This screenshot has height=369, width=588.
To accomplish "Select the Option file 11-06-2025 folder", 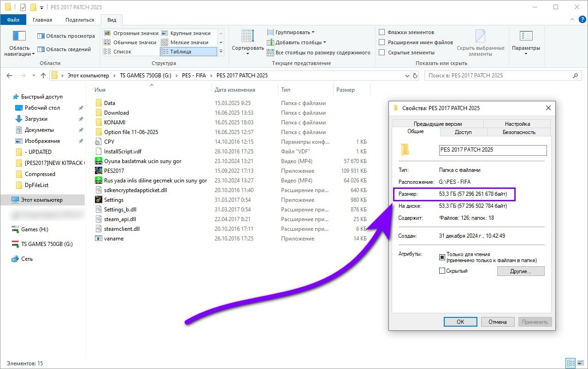I will pyautogui.click(x=131, y=132).
